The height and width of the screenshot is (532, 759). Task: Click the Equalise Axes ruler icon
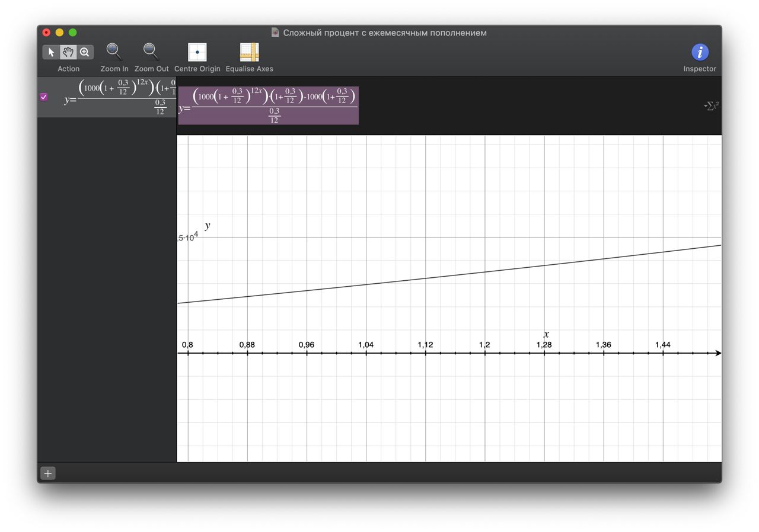pos(249,52)
